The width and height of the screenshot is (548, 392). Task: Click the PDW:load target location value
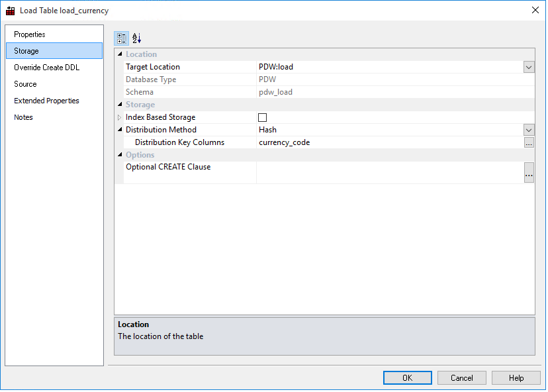[276, 67]
